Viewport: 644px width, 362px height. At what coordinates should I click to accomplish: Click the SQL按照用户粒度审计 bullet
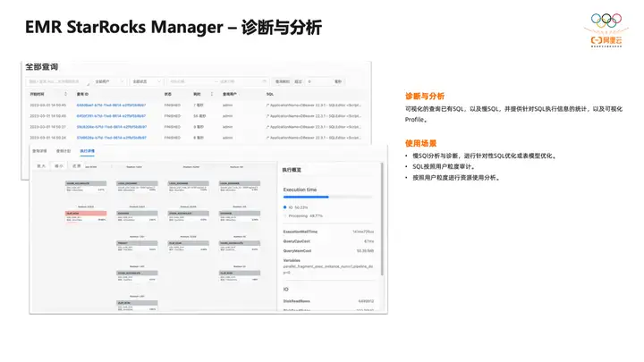[444, 166]
